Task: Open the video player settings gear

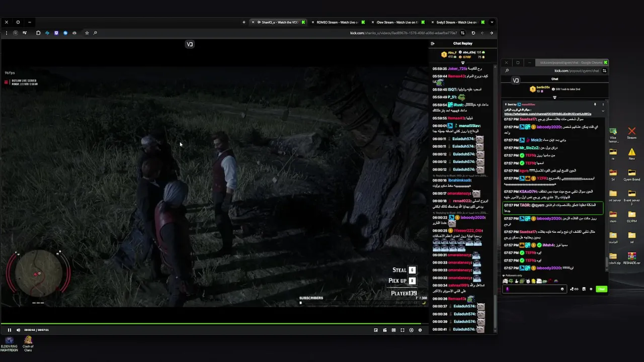Action: point(420,330)
